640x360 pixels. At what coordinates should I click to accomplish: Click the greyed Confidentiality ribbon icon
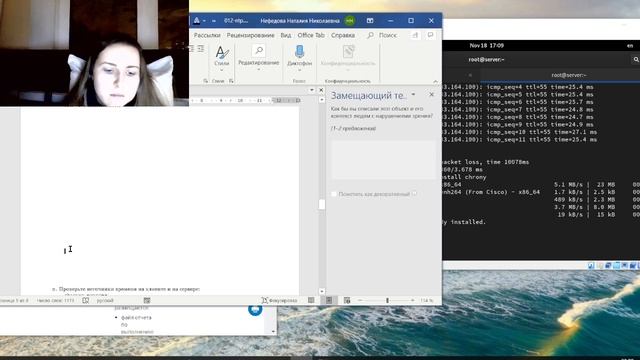pos(348,52)
